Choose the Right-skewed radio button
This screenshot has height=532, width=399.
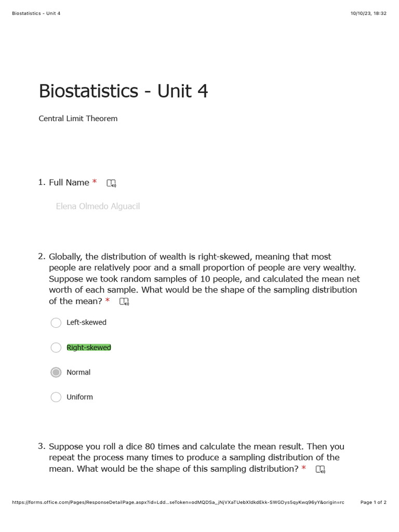point(56,348)
